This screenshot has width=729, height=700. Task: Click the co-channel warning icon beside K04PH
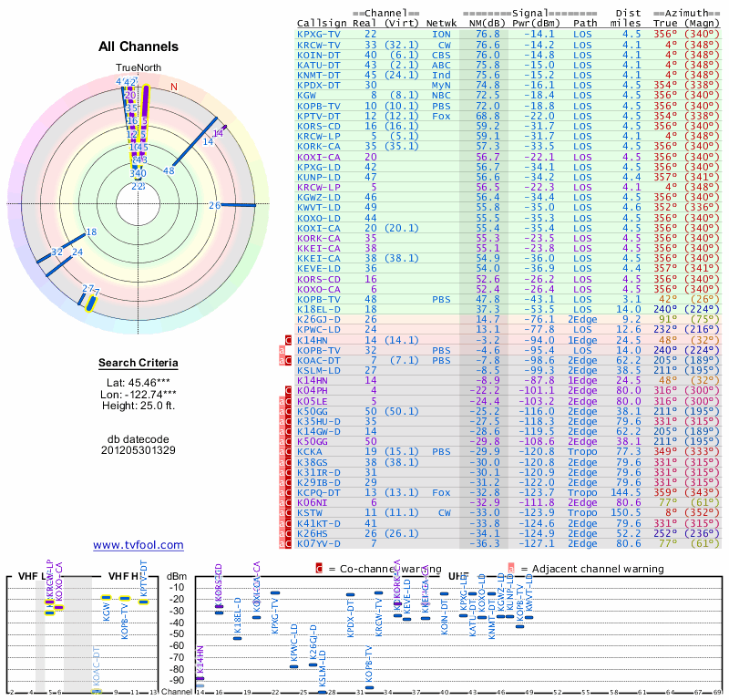pyautogui.click(x=288, y=391)
